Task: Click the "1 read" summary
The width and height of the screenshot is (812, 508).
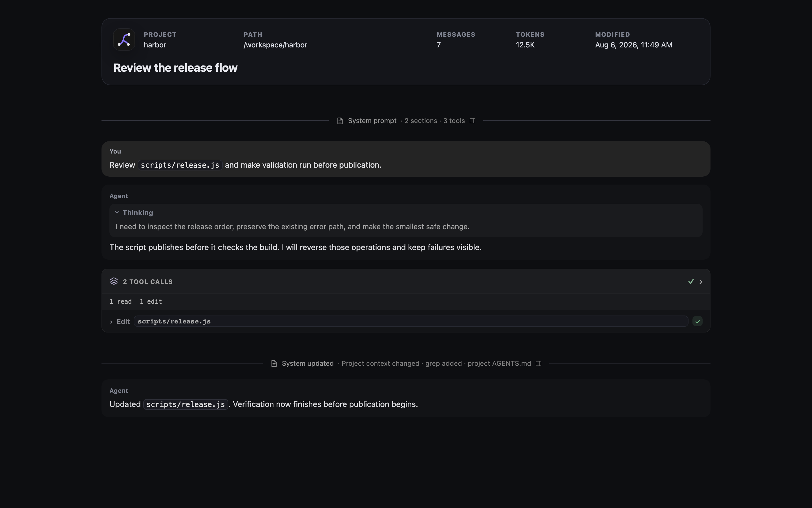Action: click(120, 301)
